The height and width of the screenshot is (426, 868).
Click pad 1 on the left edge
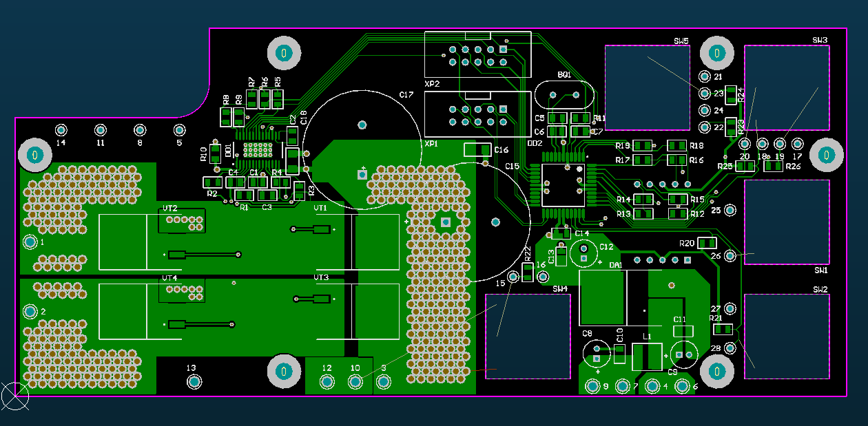click(x=30, y=242)
